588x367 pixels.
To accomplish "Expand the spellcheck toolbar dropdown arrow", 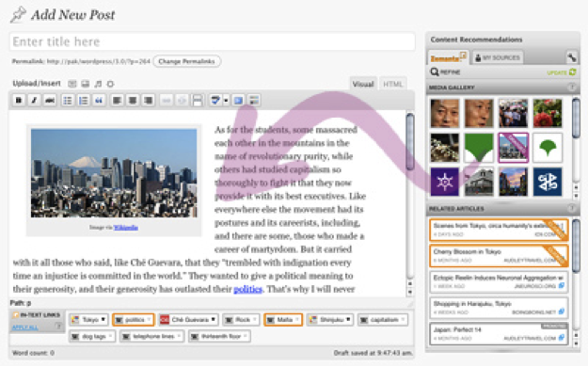I will 226,101.
